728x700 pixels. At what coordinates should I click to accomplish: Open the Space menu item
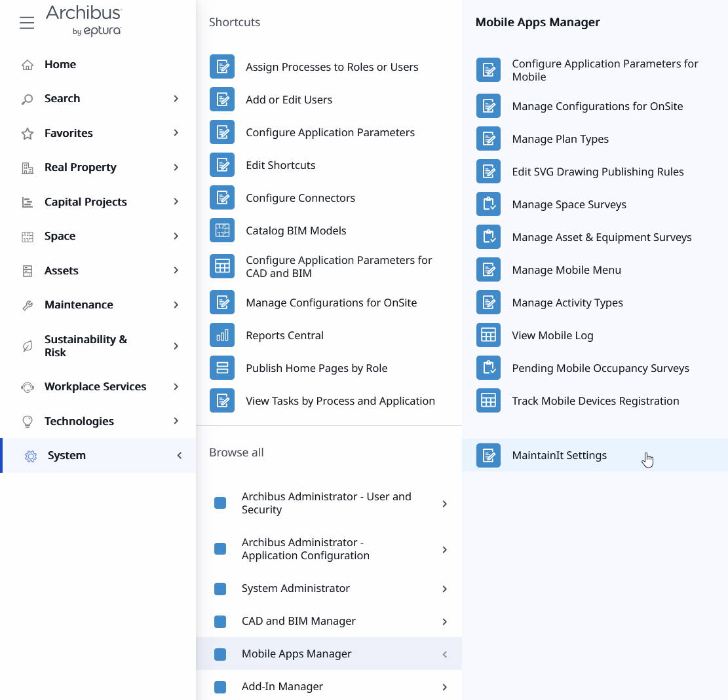tap(60, 236)
